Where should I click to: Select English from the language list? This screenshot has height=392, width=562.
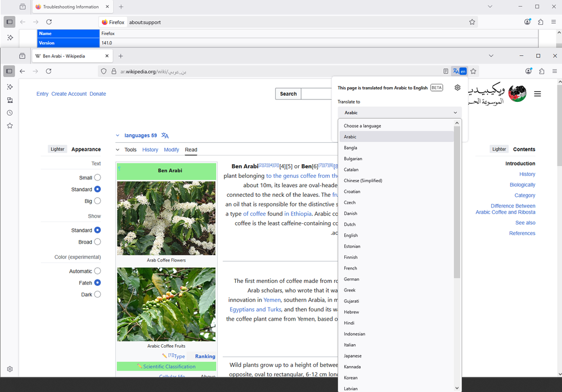[x=350, y=236]
